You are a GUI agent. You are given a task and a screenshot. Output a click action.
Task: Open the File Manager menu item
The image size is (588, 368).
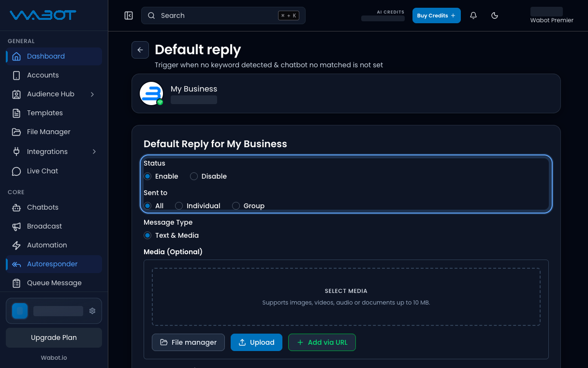pos(54,132)
